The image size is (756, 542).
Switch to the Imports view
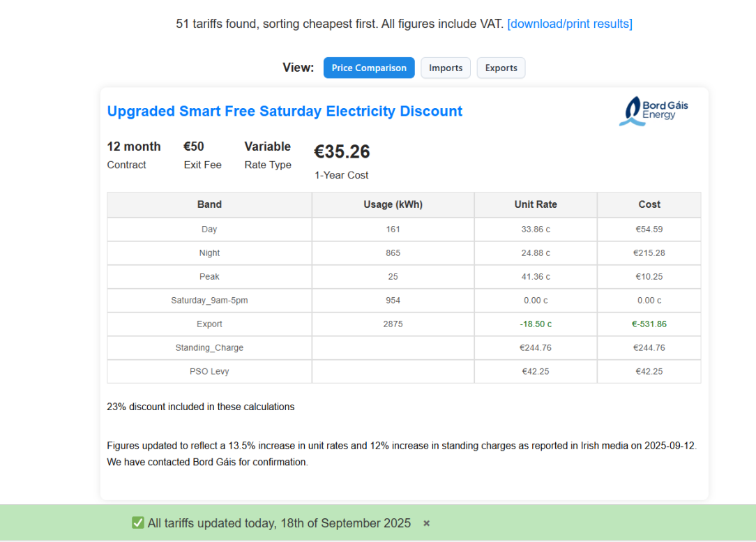pos(446,68)
